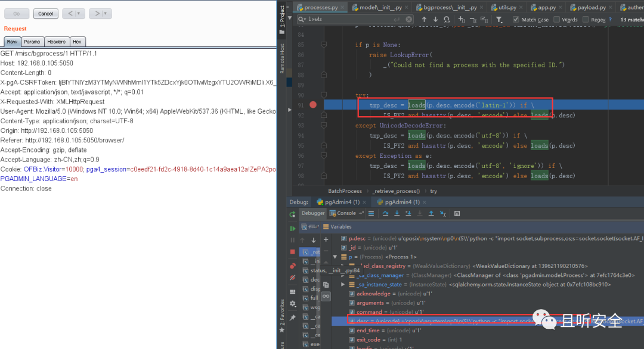644x349 pixels.
Task: Switch to the Raw request tab
Action: (x=13, y=42)
